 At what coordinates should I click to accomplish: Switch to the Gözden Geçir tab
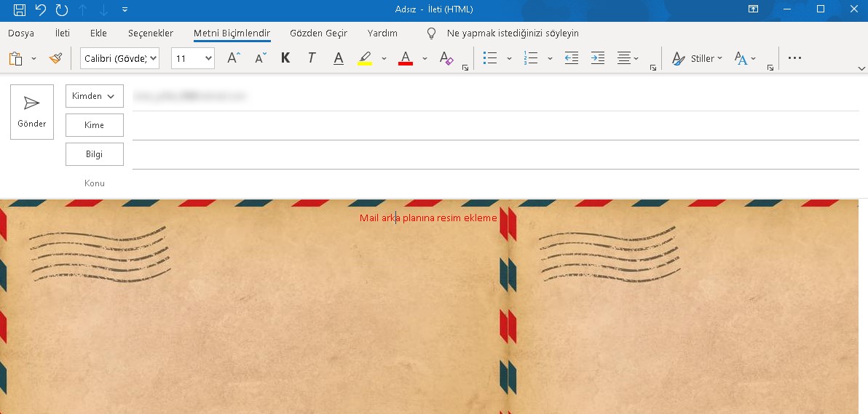[318, 33]
